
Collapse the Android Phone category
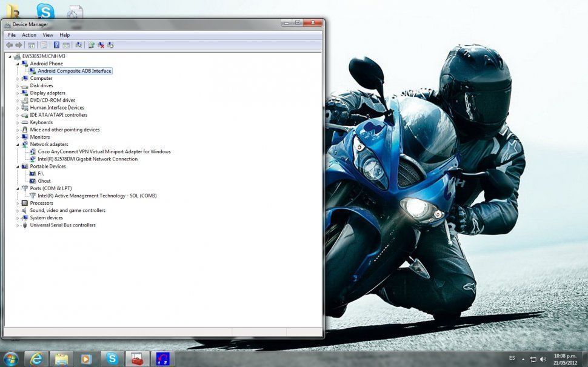pyautogui.click(x=18, y=64)
